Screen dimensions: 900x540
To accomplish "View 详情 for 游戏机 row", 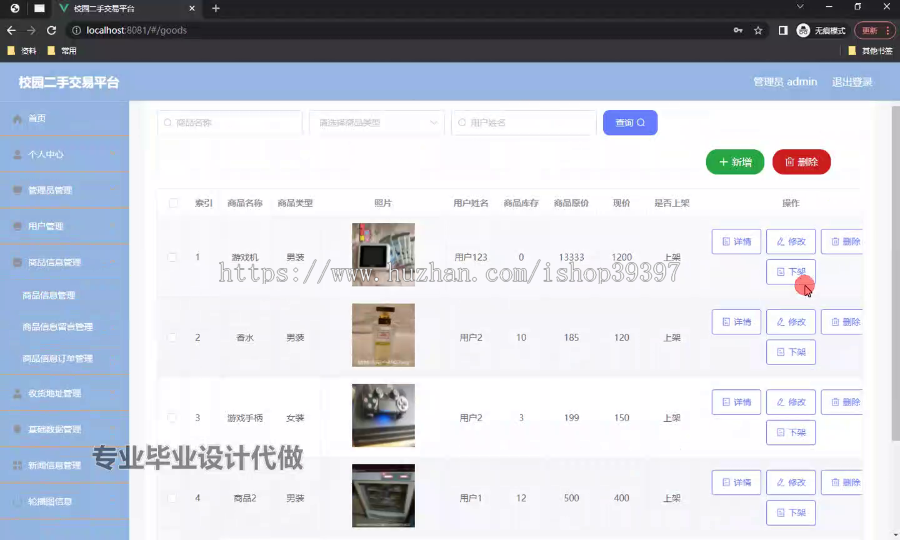I will coord(736,242).
